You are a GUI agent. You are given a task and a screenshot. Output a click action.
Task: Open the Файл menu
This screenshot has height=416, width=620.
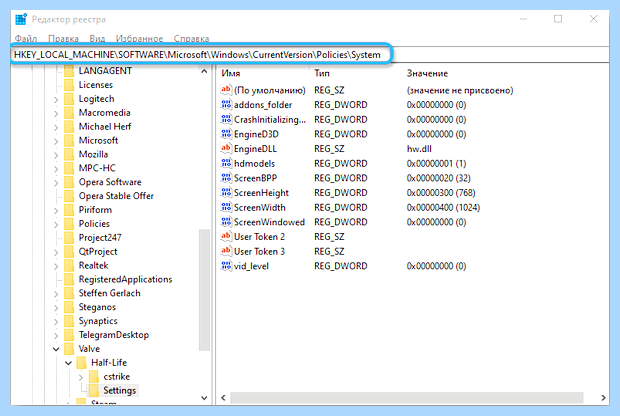(x=26, y=39)
